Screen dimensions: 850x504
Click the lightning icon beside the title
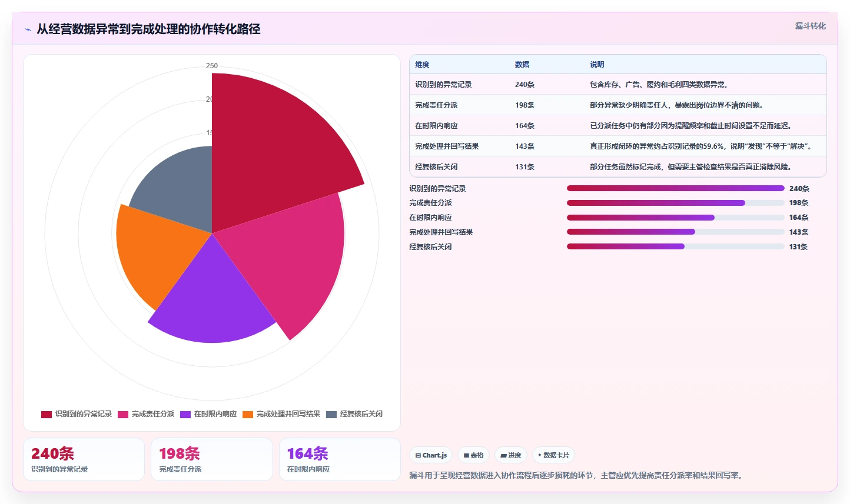coord(28,29)
